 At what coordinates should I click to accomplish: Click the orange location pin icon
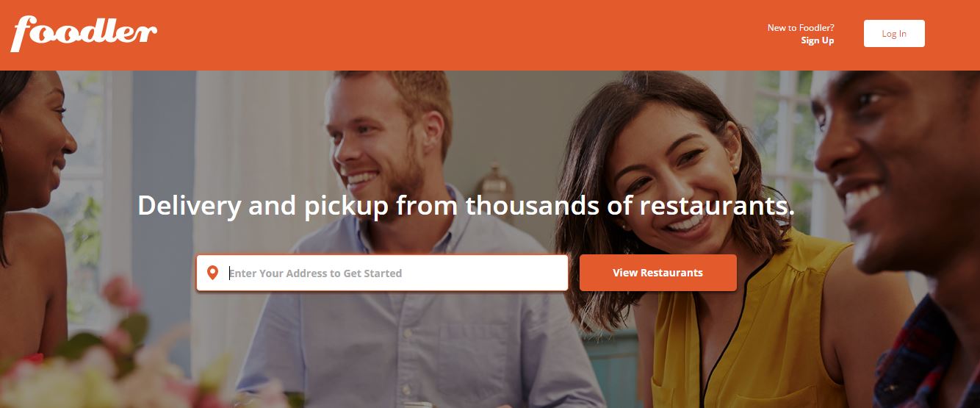click(213, 273)
